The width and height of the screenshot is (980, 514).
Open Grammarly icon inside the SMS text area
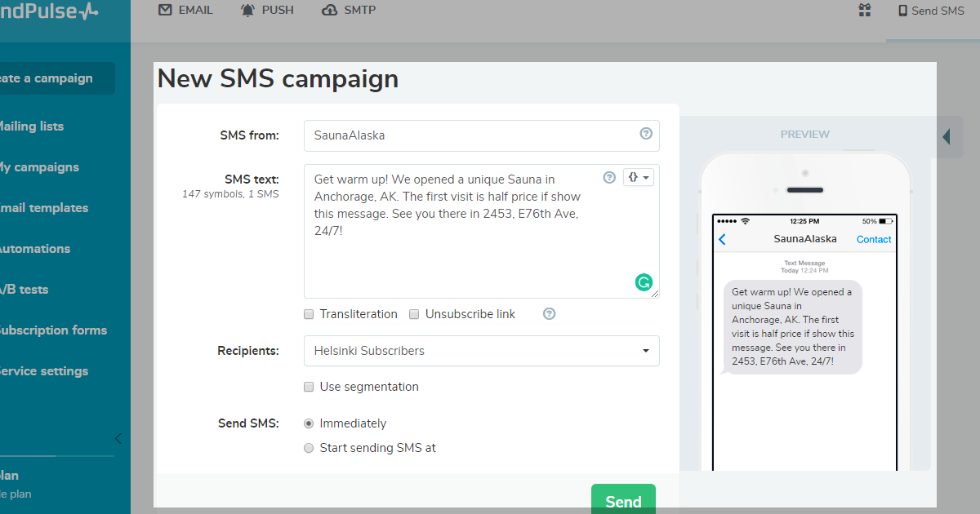click(644, 282)
